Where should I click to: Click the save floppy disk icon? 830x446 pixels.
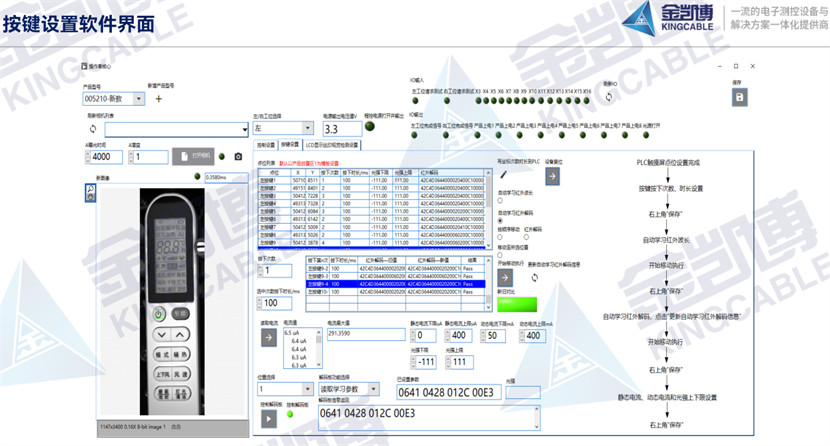coord(738,97)
